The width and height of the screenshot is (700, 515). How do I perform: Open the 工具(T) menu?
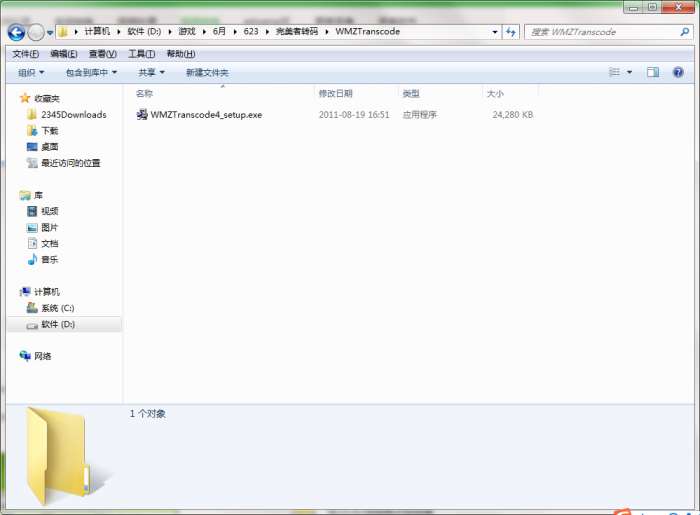pyautogui.click(x=142, y=54)
